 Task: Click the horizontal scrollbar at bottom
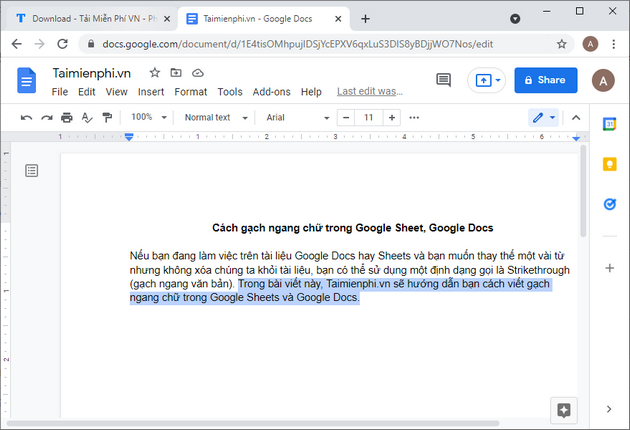pos(253,423)
